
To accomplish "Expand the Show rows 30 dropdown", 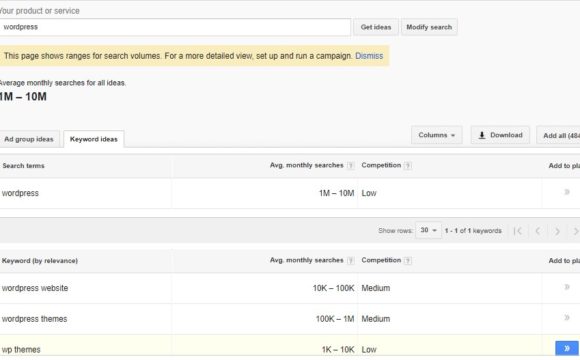I will pyautogui.click(x=428, y=230).
